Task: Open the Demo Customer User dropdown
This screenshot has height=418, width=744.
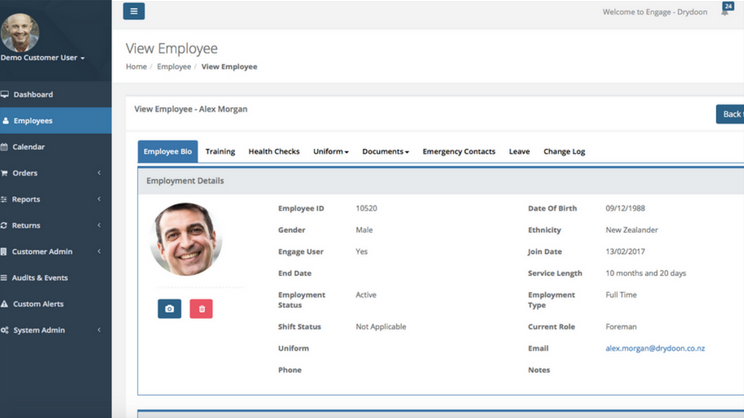Action: pyautogui.click(x=43, y=58)
